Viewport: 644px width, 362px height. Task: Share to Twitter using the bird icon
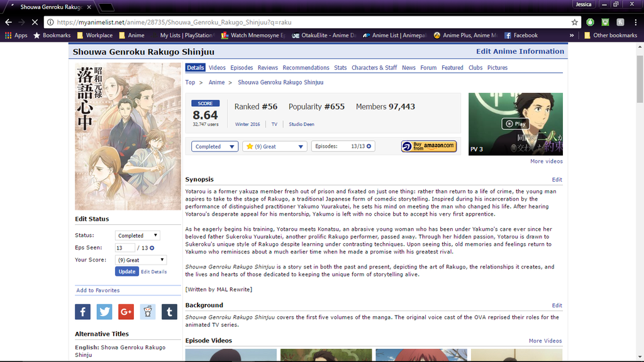[104, 312]
